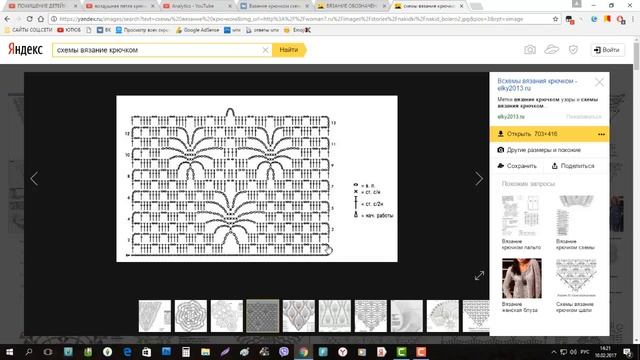The height and width of the screenshot is (360, 640).
Task: Open a new tab with the new-tab button
Action: (x=476, y=7)
